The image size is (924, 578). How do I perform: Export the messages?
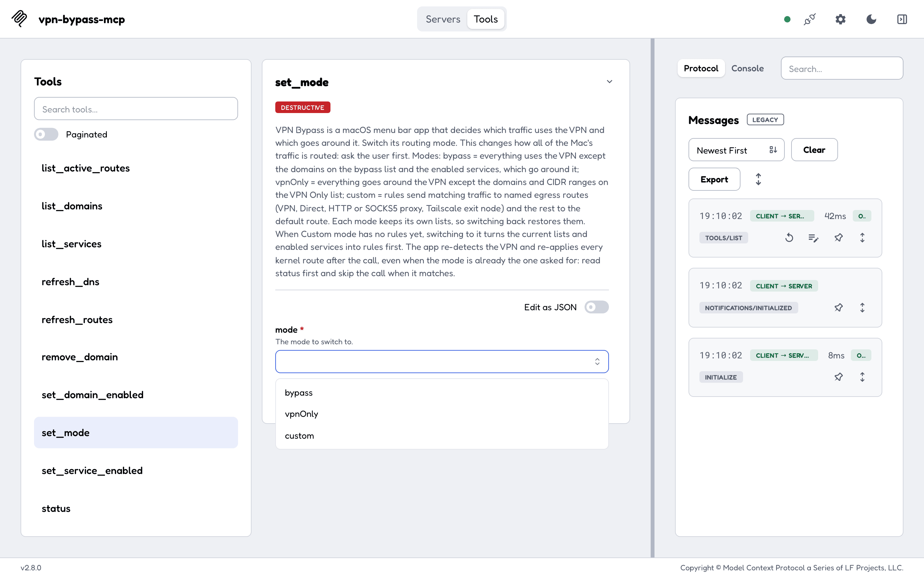(x=714, y=179)
